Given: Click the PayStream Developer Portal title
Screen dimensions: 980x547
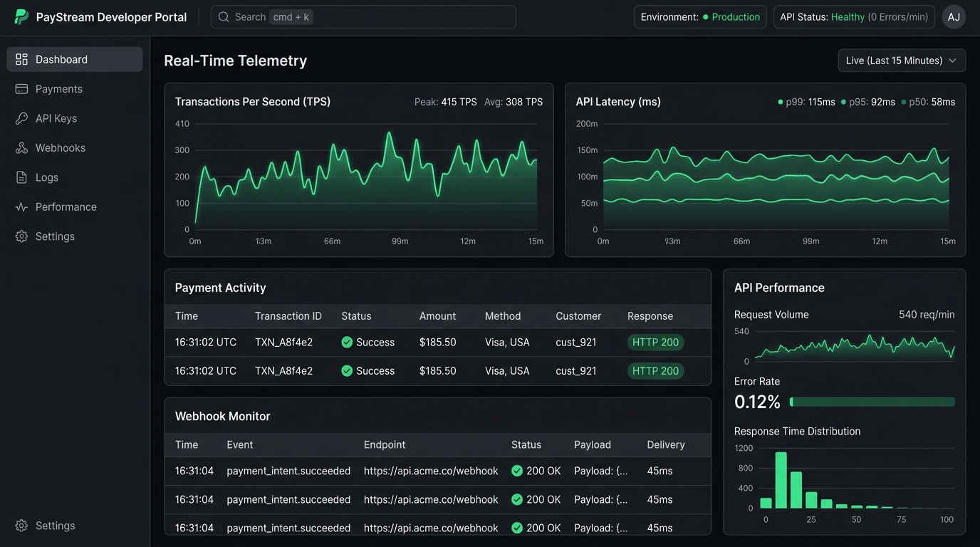Looking at the screenshot, I should 111,17.
